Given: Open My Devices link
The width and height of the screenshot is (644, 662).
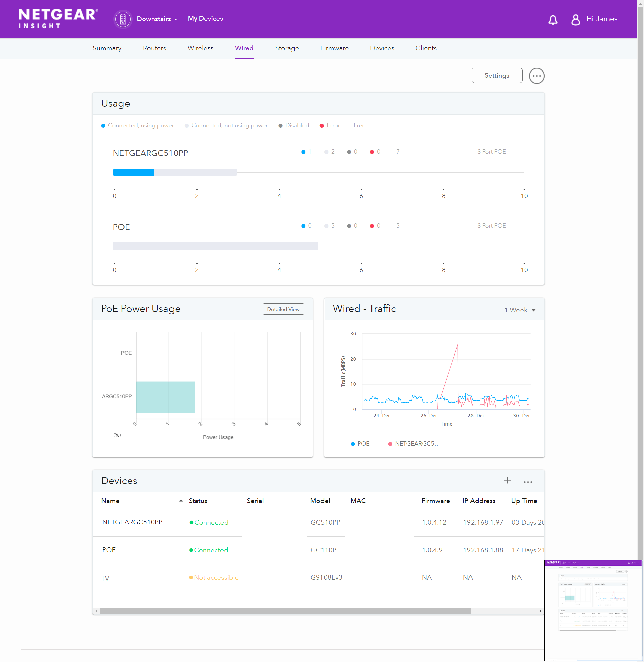Looking at the screenshot, I should tap(205, 19).
